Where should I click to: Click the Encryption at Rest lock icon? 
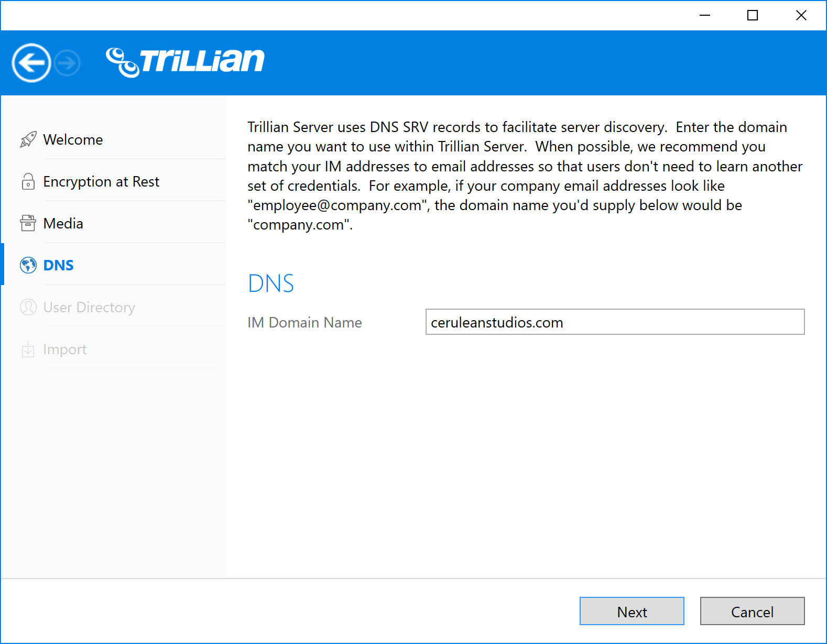pos(28,181)
